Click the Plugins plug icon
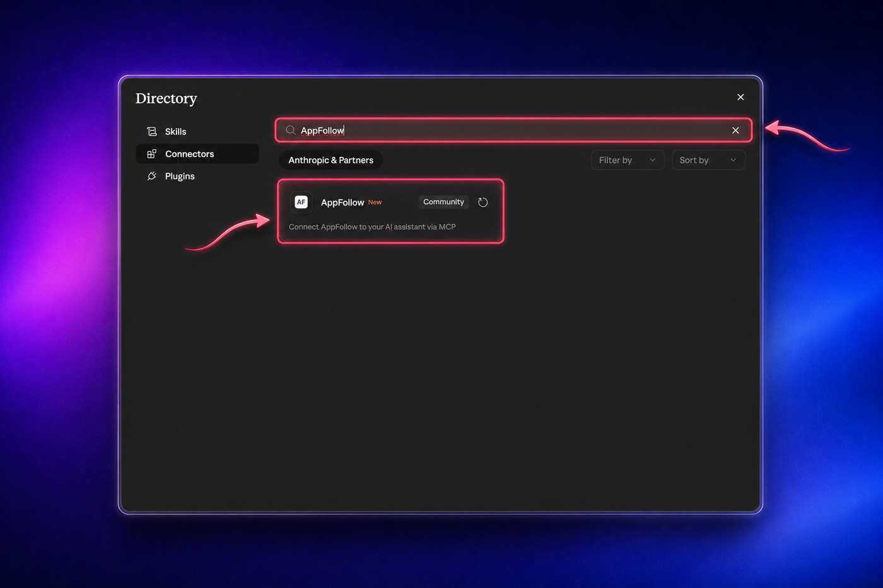The height and width of the screenshot is (588, 883). click(152, 176)
